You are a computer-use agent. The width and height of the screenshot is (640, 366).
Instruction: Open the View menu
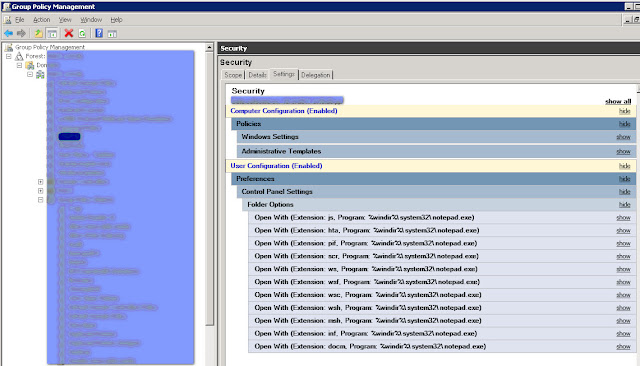pos(65,20)
